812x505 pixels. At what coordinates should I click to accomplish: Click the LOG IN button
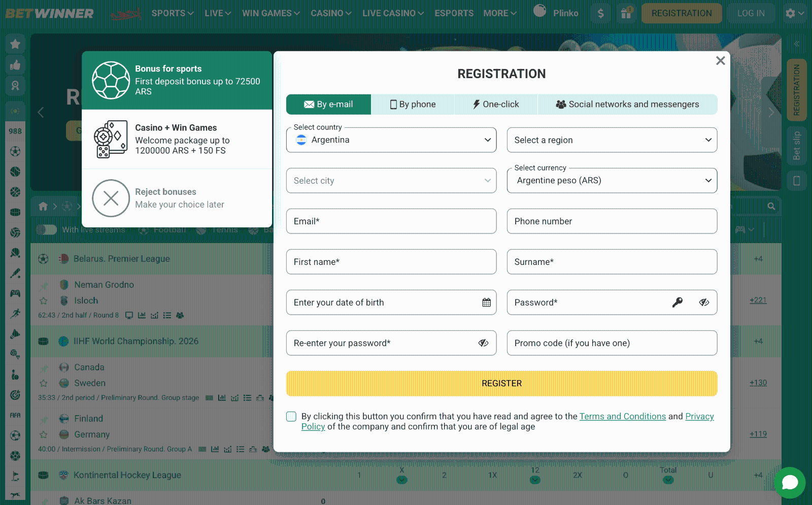click(x=751, y=13)
